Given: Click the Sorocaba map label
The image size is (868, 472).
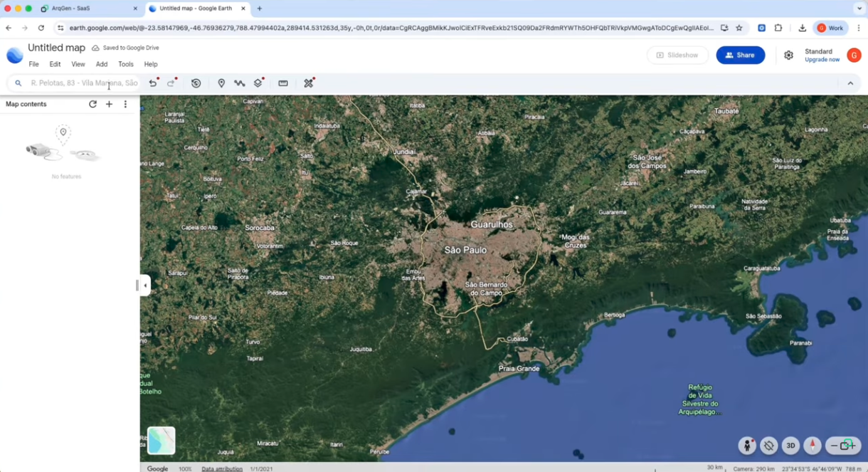Looking at the screenshot, I should [x=260, y=228].
